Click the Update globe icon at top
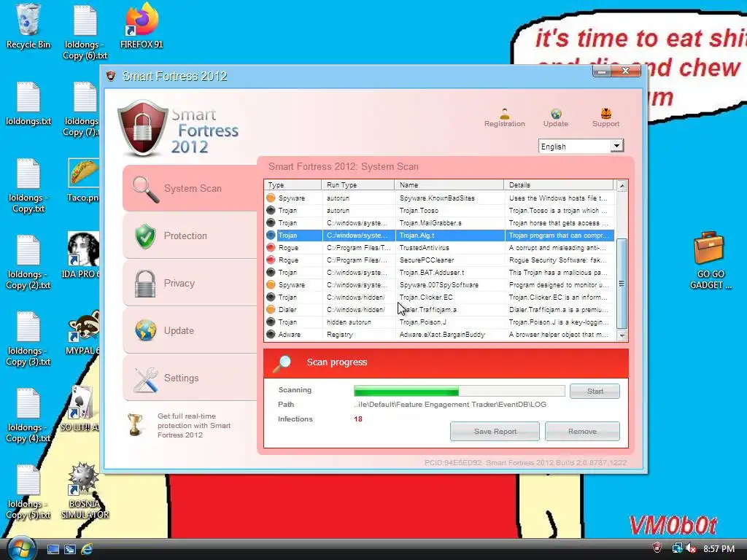 tap(555, 117)
